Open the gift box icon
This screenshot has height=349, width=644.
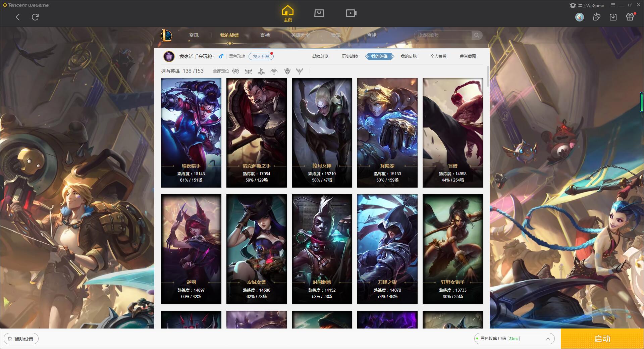tap(630, 17)
